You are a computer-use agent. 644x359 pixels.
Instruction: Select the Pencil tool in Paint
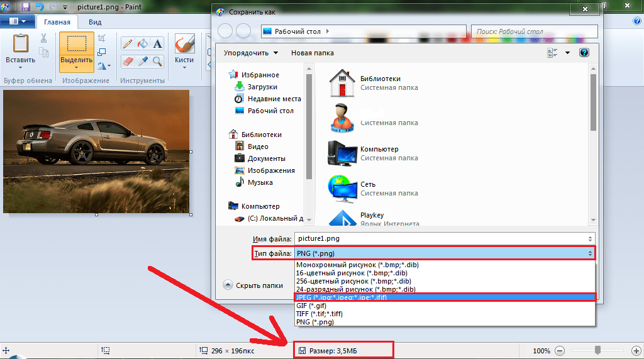point(127,43)
